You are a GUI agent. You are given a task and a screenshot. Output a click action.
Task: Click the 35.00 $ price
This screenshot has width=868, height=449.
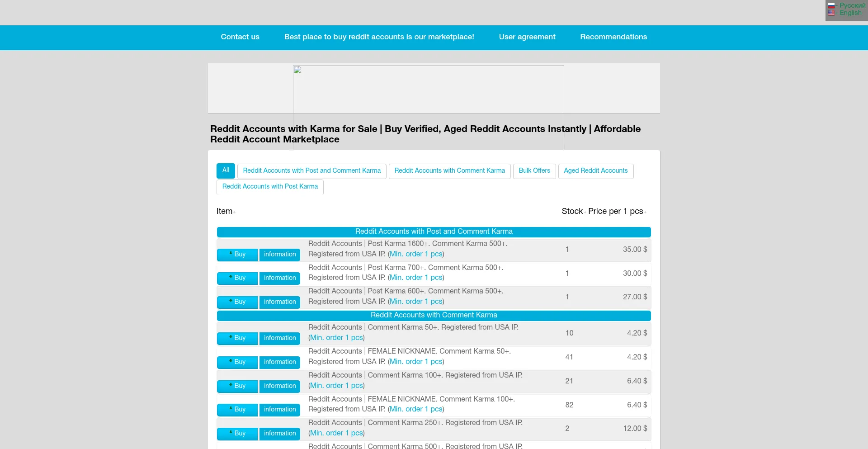[x=635, y=250]
